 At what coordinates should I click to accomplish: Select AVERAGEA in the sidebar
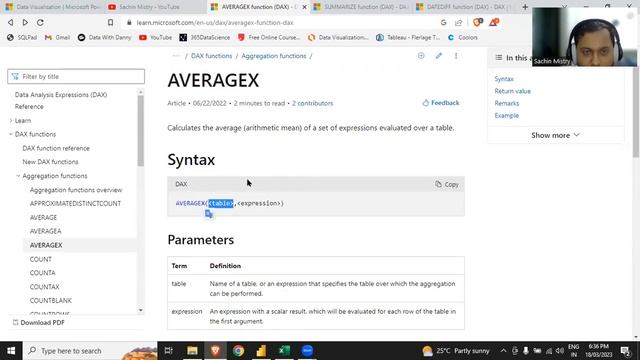[x=45, y=231]
